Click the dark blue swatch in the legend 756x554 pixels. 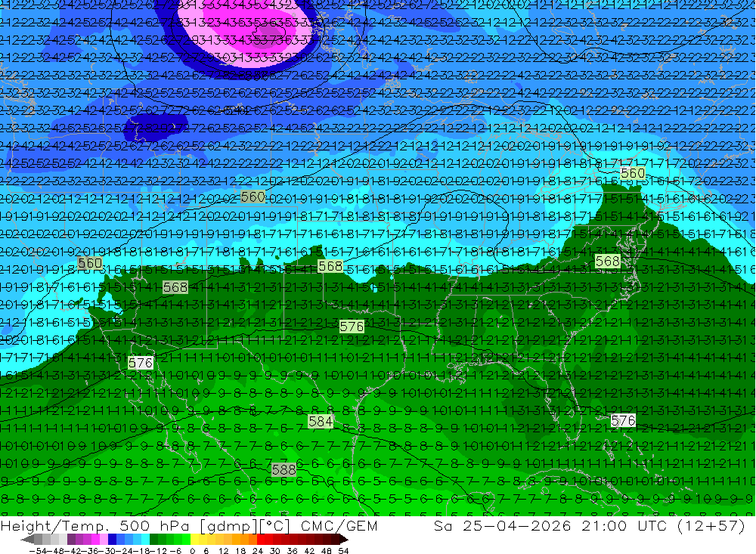tap(112, 540)
